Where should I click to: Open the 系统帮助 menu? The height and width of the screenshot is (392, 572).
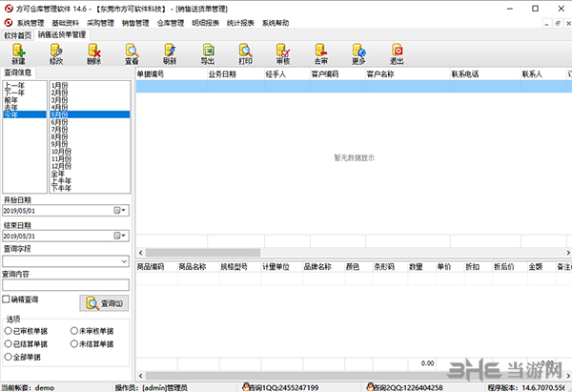coord(276,23)
